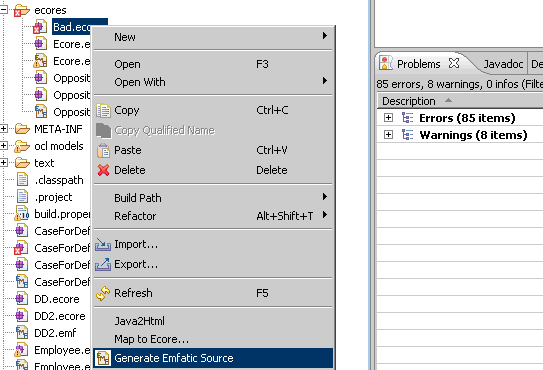Click the Errors group category icon

407,118
